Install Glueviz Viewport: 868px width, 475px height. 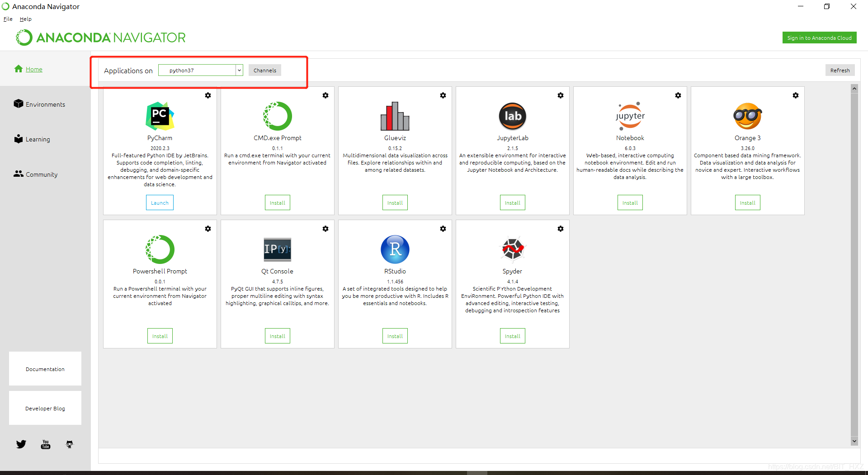click(395, 202)
